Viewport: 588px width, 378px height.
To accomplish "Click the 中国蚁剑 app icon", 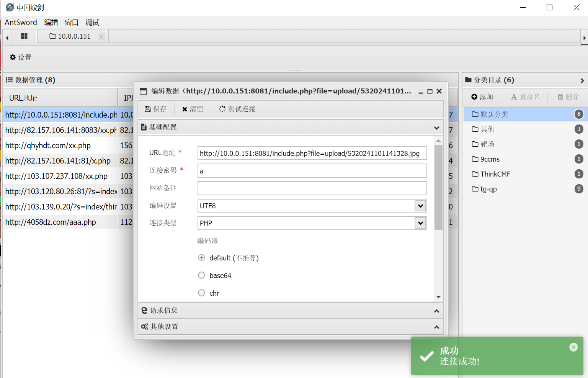I will [10, 7].
